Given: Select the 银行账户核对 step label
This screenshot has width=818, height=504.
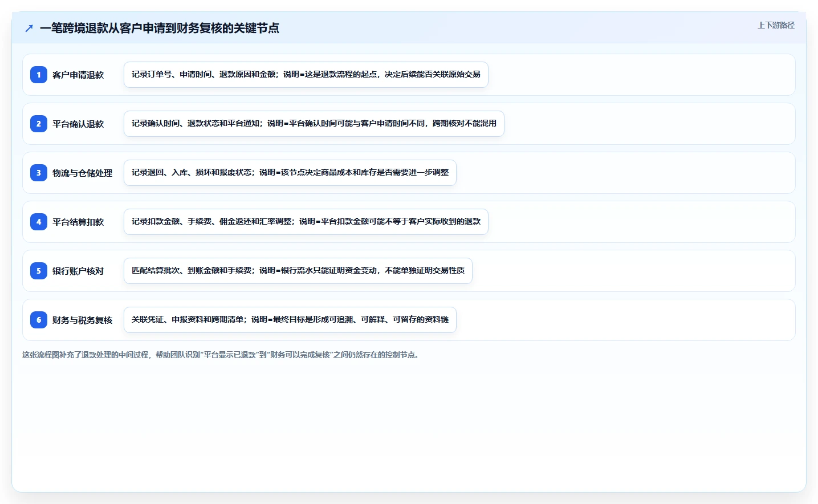Looking at the screenshot, I should click(x=78, y=271).
